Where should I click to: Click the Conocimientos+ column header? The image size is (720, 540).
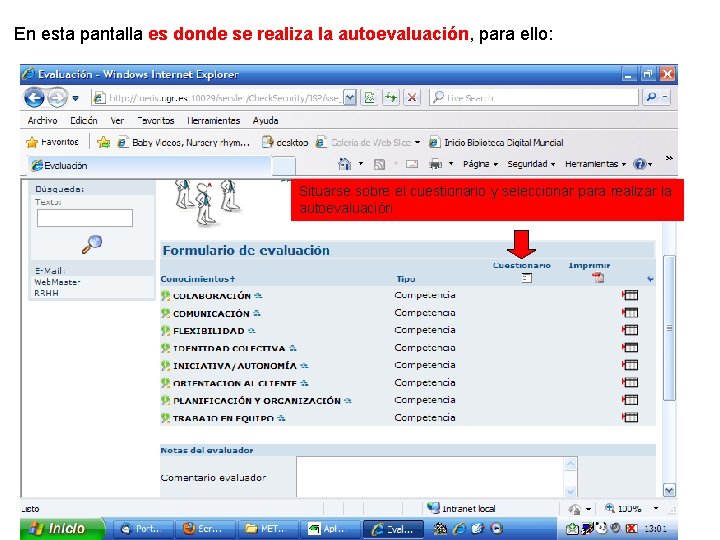click(x=197, y=279)
